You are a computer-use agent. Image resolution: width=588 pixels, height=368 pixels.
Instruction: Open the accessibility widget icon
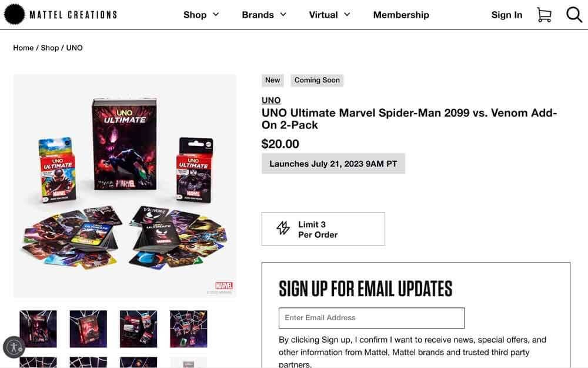click(x=14, y=347)
